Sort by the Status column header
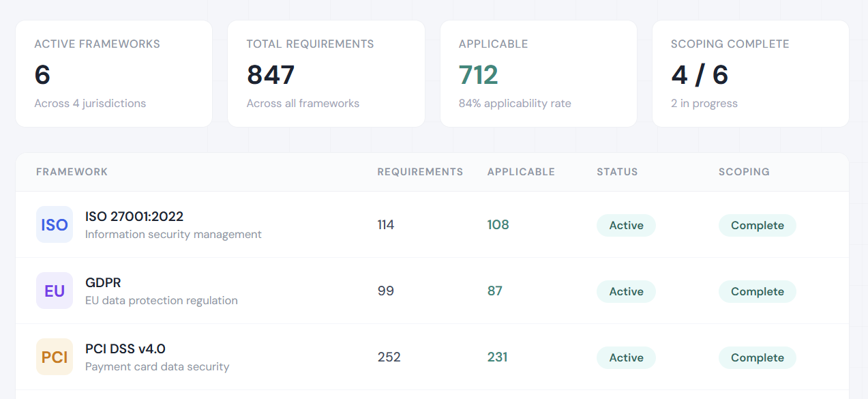 (x=617, y=172)
